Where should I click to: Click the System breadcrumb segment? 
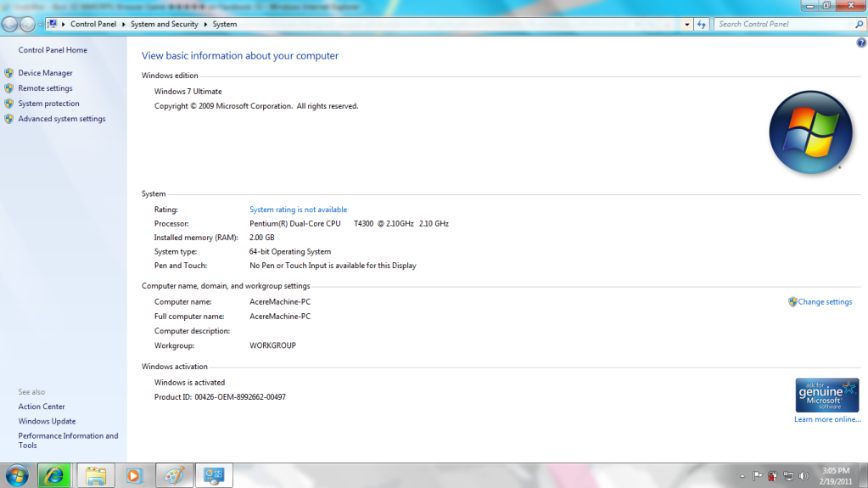225,25
